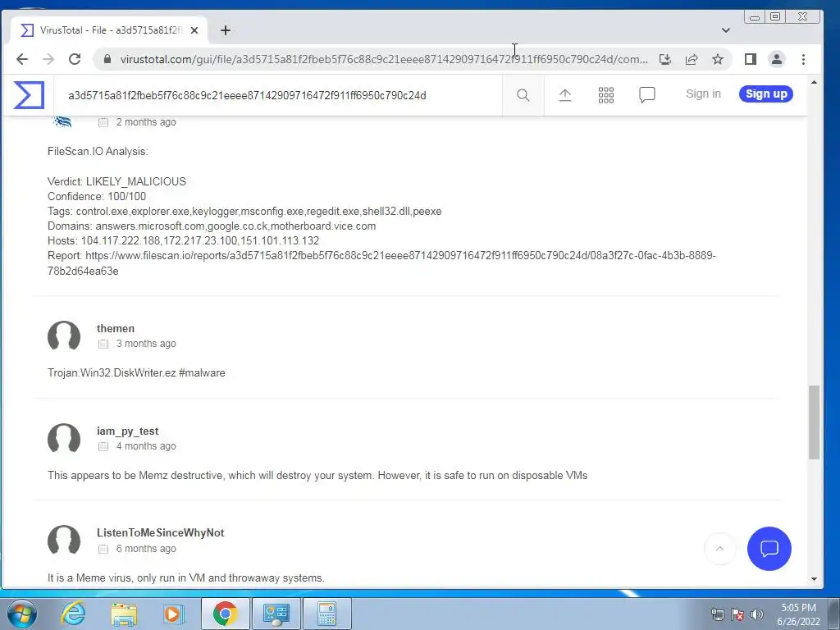
Task: Open the Calculator taskbar item
Action: point(327,614)
